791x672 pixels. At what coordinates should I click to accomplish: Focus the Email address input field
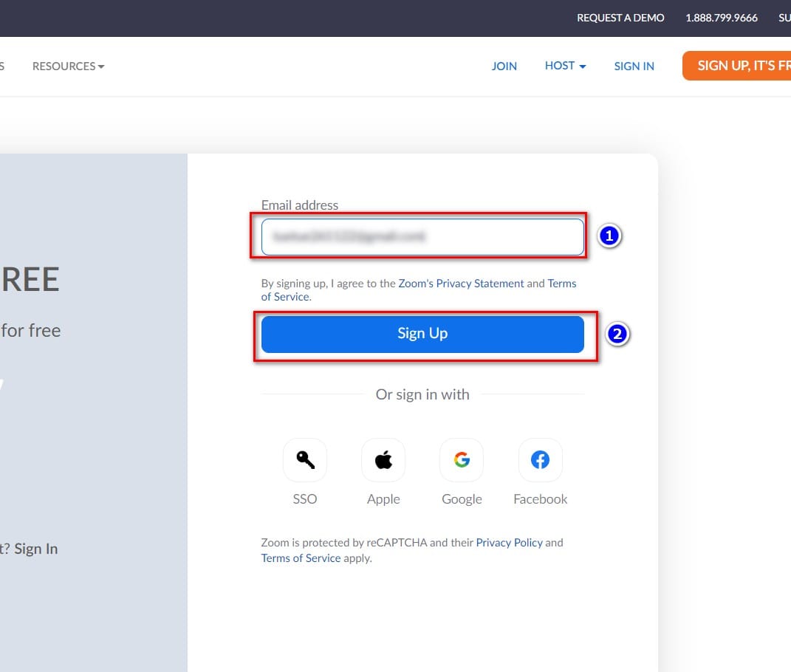422,236
